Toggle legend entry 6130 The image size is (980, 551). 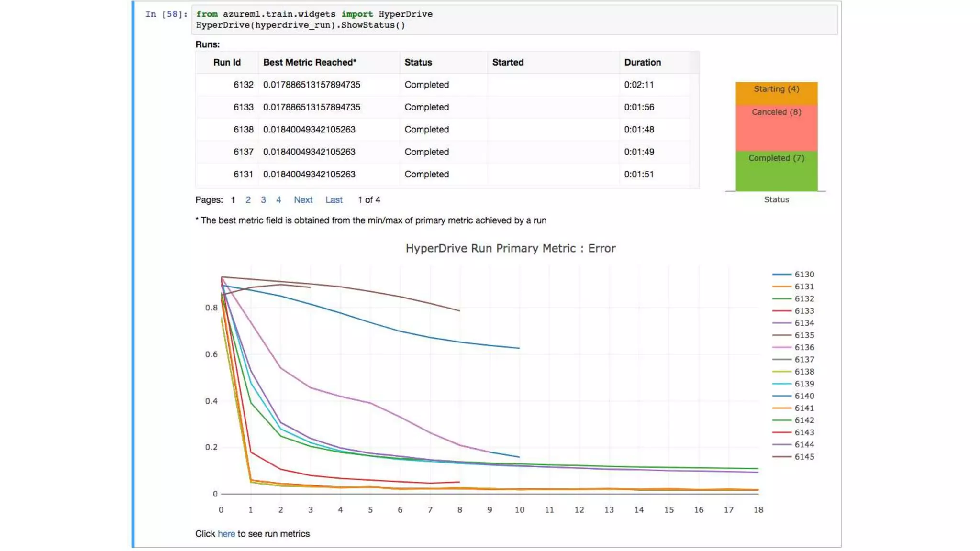tap(793, 275)
